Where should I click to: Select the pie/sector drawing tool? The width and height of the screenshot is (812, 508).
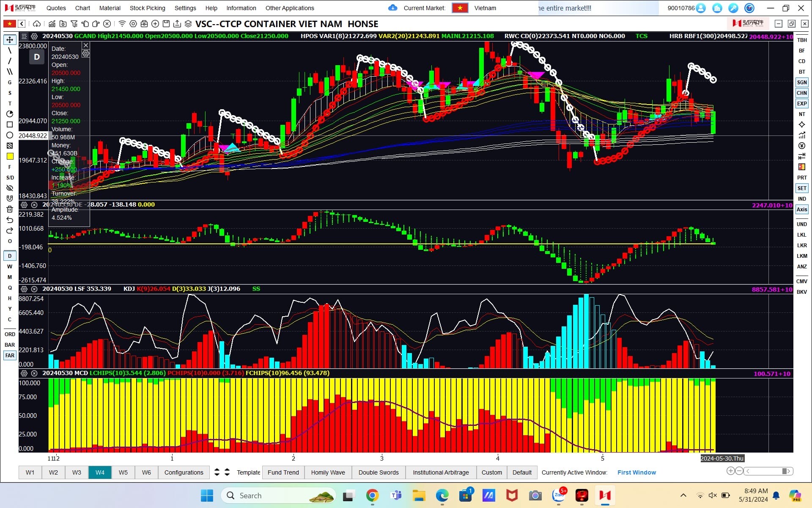(x=10, y=114)
